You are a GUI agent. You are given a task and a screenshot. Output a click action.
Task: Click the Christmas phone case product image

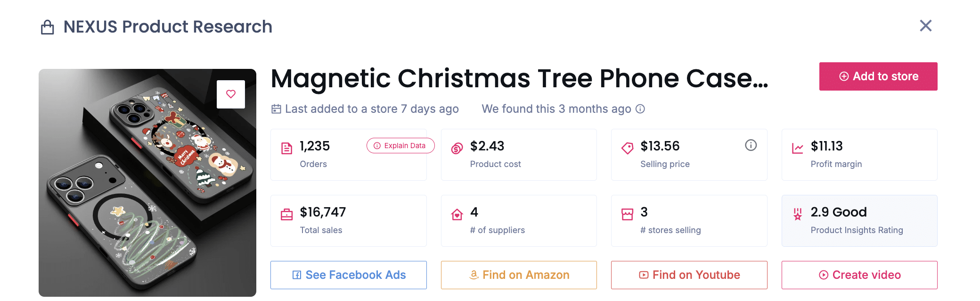tap(147, 189)
